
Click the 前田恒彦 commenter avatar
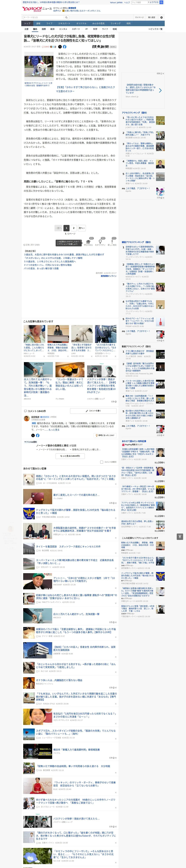(27, 418)
